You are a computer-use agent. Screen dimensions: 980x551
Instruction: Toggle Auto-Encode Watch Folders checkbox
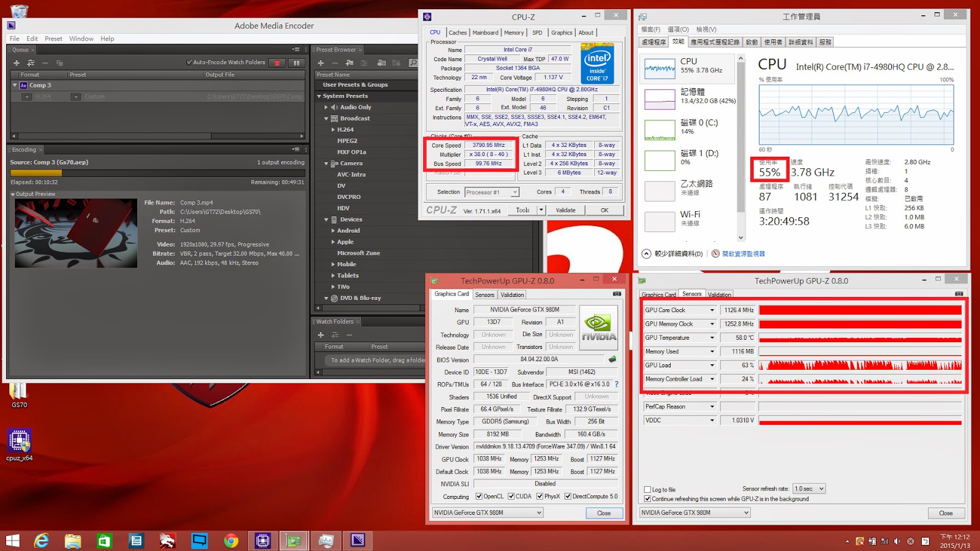click(189, 62)
